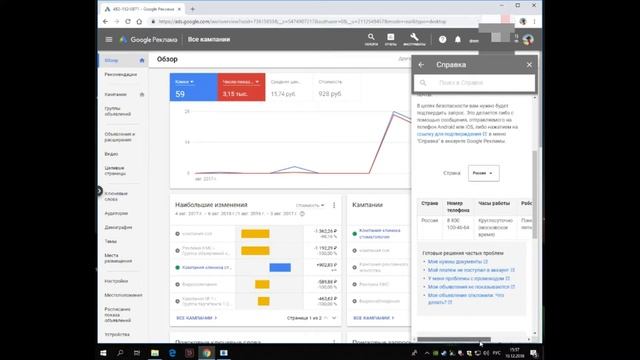This screenshot has width=640, height=360.
Task: Open Windows Start menu
Action: (x=103, y=353)
